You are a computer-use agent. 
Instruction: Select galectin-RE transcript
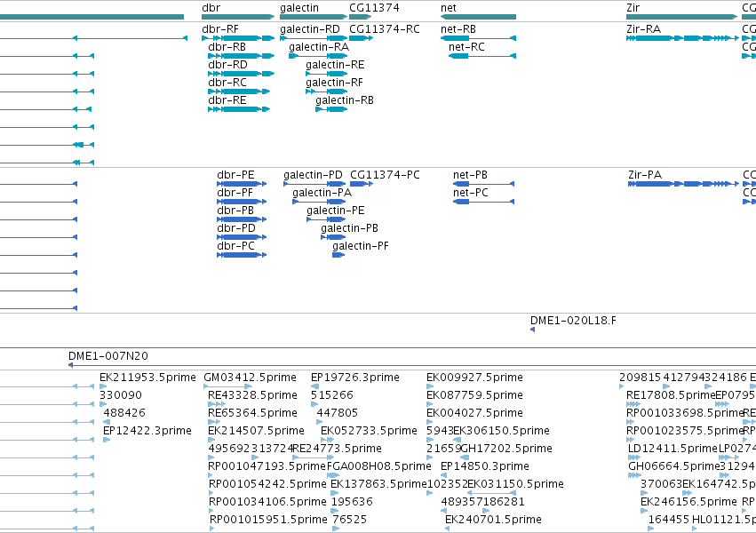pyautogui.click(x=335, y=65)
